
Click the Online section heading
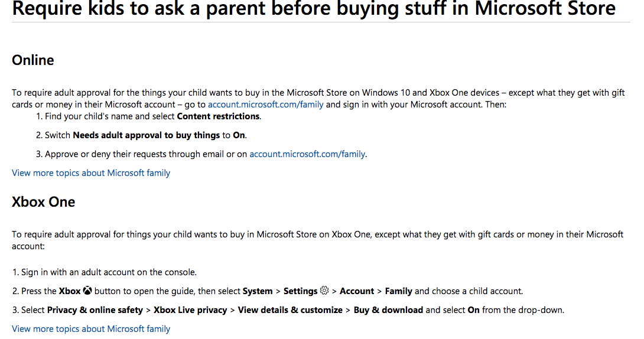[33, 60]
